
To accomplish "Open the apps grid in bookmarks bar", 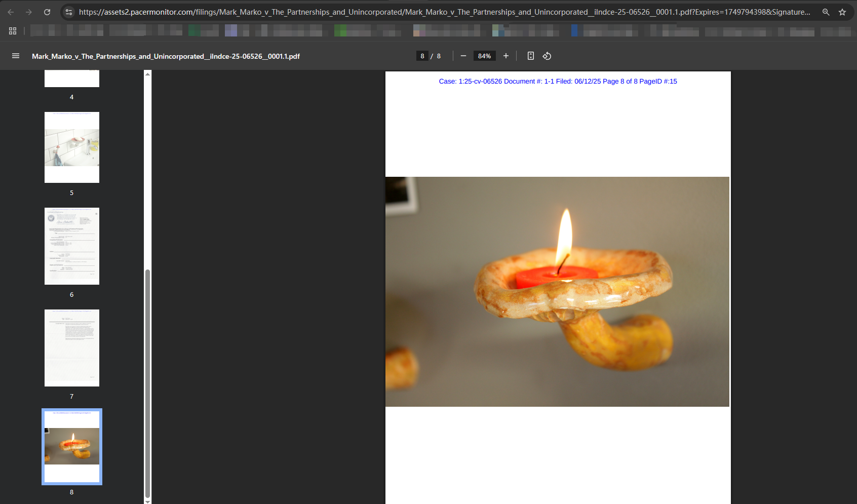I will [x=13, y=31].
